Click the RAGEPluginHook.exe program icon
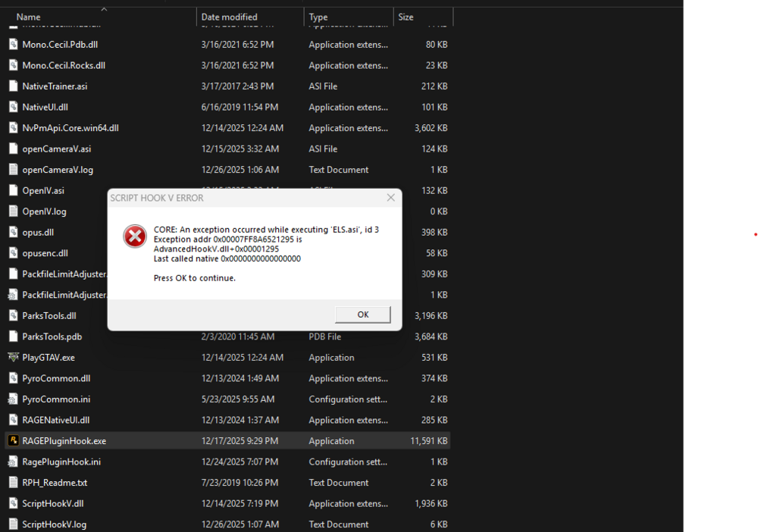Viewport: 758px width, 532px height. [13, 440]
